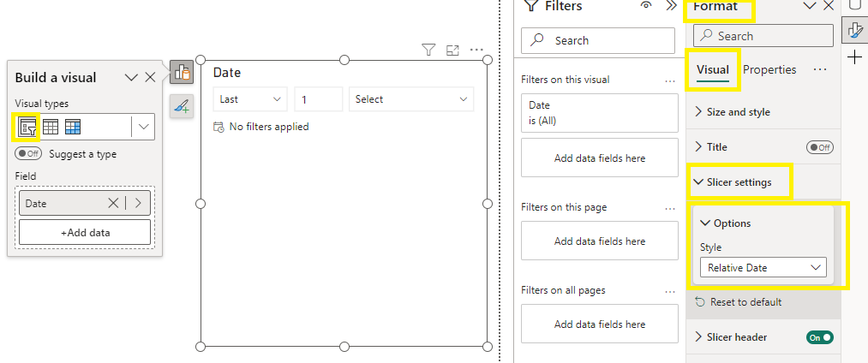
Task: Switch to the Properties tab
Action: (769, 69)
